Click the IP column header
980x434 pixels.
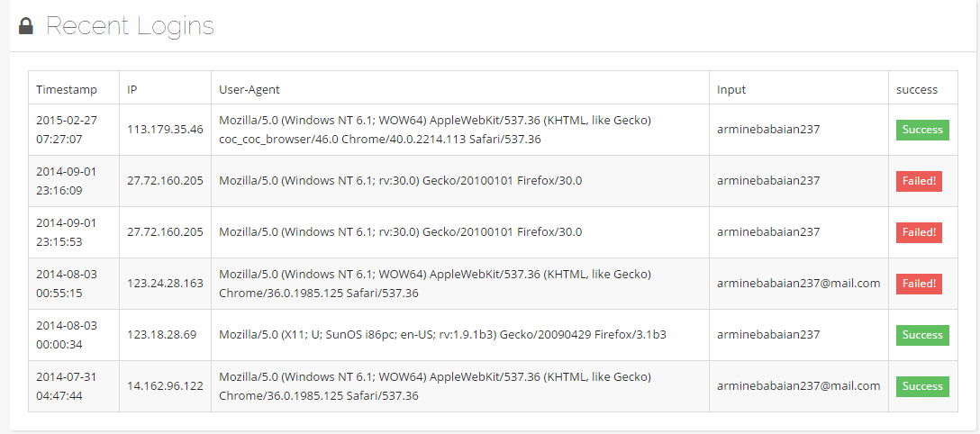[132, 89]
